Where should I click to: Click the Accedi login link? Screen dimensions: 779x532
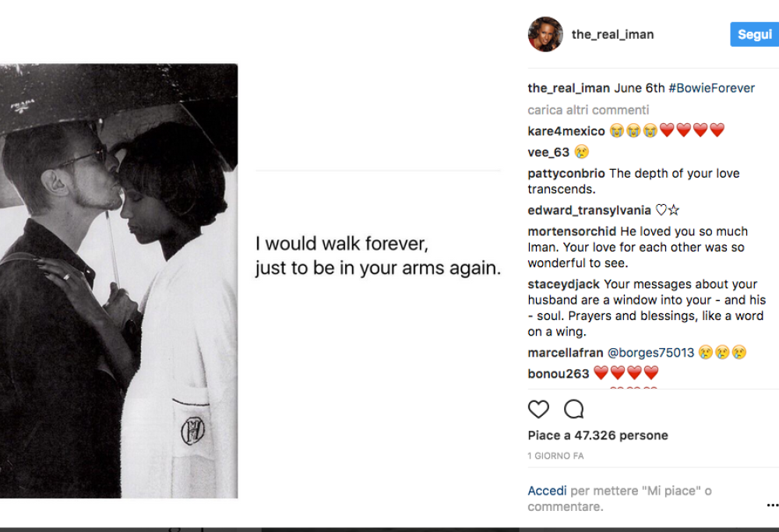(547, 491)
